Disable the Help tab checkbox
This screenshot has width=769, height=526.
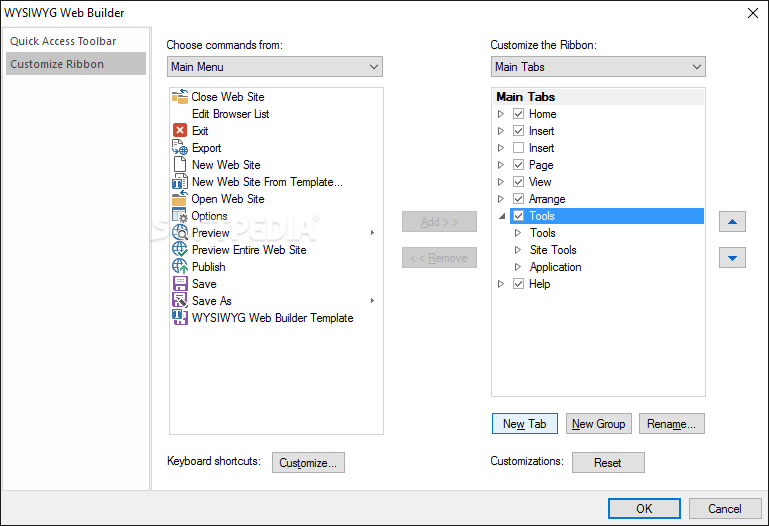pyautogui.click(x=518, y=284)
